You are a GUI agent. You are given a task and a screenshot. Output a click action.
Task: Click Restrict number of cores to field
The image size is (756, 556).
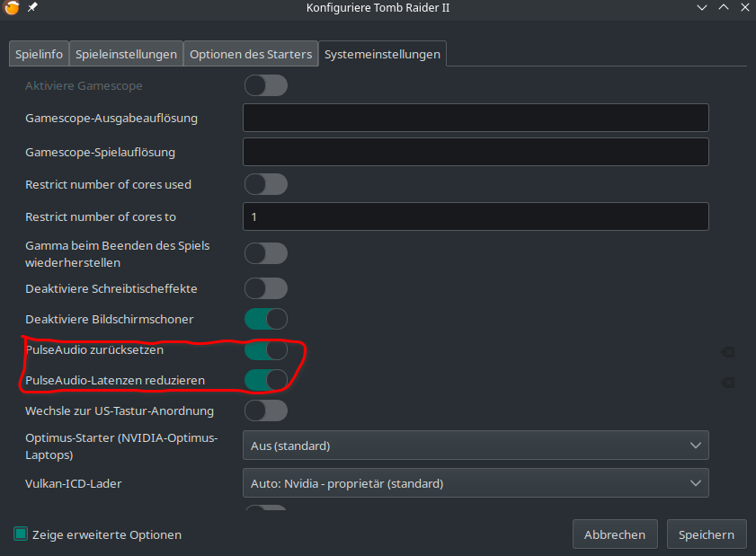coord(476,216)
